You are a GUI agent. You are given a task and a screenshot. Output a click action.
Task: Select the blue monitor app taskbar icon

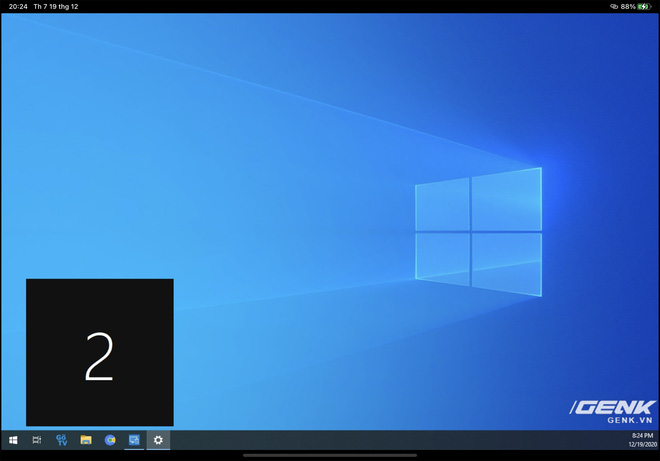pyautogui.click(x=134, y=440)
